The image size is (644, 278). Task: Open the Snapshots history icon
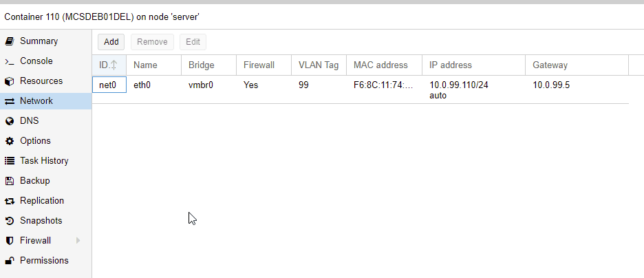(10, 221)
